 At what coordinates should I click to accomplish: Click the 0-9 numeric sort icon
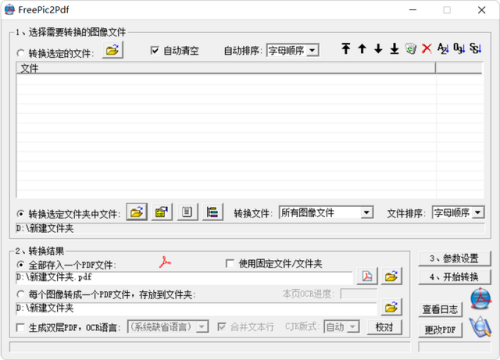pos(459,49)
